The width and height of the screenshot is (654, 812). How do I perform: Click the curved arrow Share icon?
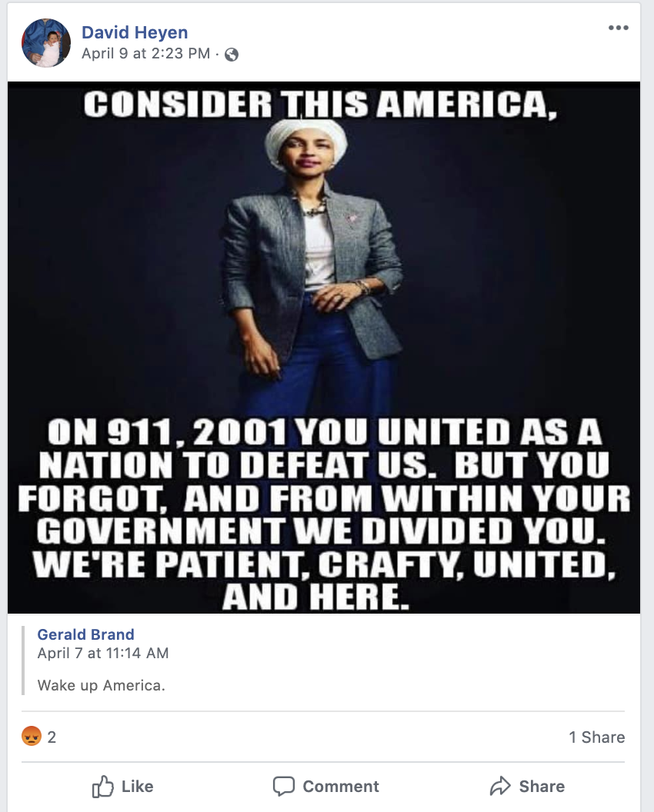click(x=500, y=786)
